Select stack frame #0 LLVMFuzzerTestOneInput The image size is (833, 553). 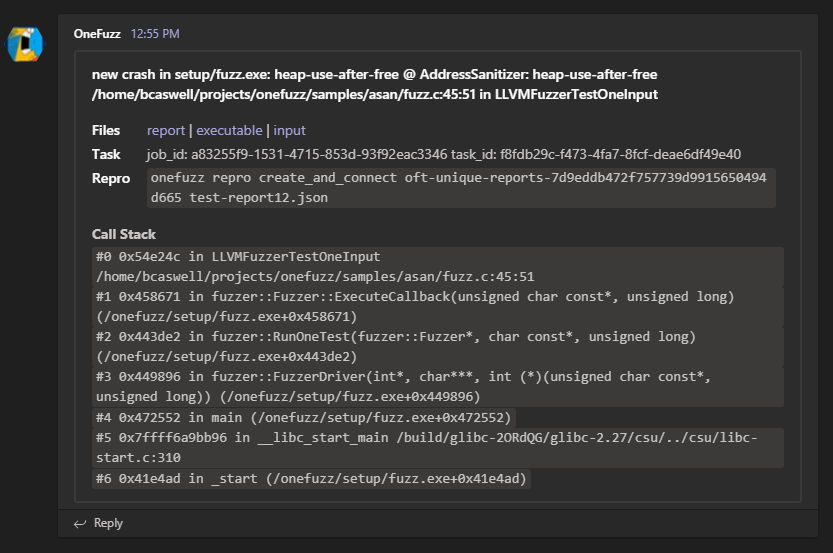(x=438, y=267)
